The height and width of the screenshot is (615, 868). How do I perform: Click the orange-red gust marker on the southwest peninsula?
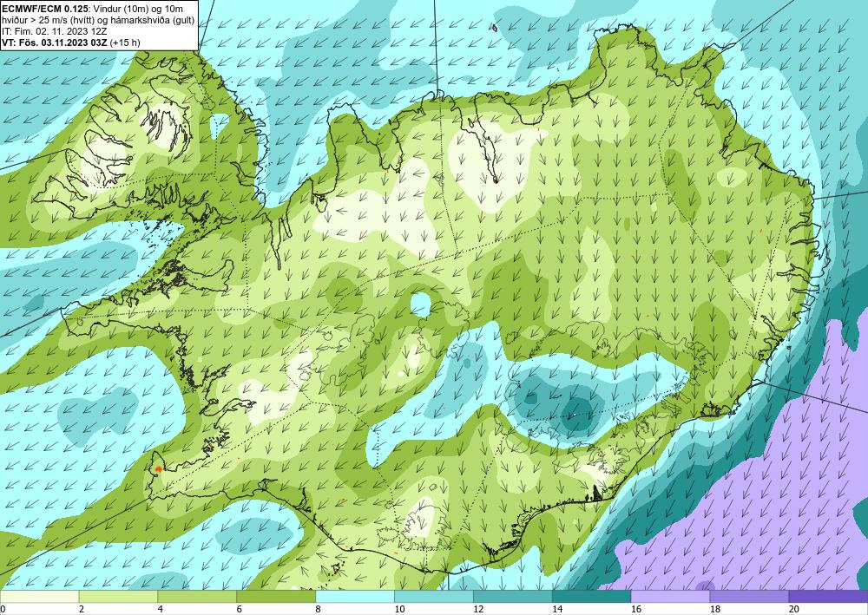tap(158, 469)
